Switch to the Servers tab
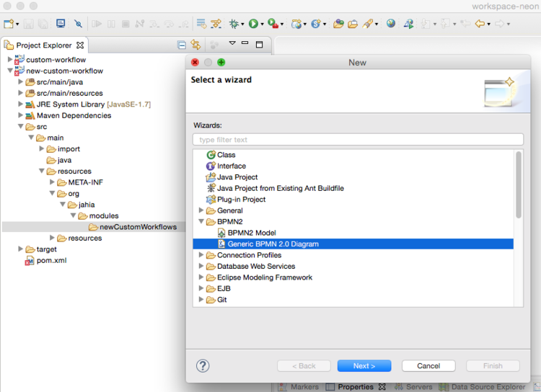Viewport: 541px width, 392px height. [413, 387]
